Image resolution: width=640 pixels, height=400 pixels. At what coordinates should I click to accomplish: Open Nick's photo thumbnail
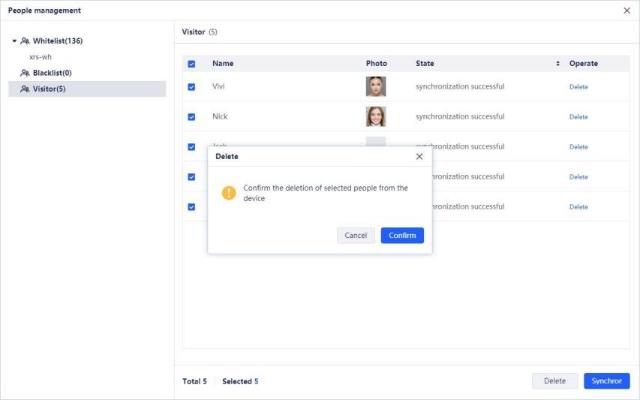pos(376,116)
